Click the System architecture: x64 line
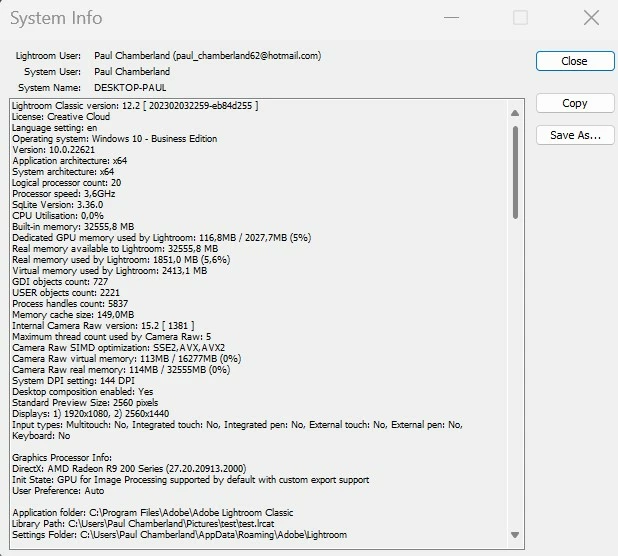Viewport: 618px width, 556px height. (63, 172)
